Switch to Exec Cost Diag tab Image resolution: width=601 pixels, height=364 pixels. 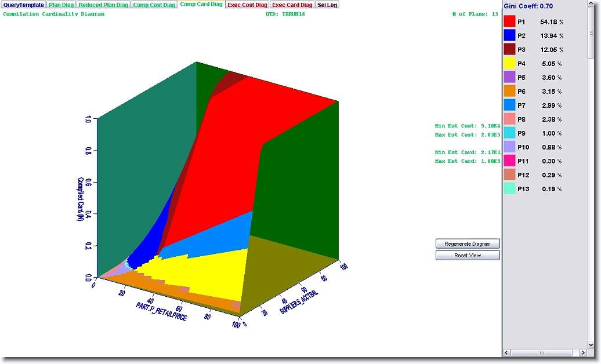(247, 5)
